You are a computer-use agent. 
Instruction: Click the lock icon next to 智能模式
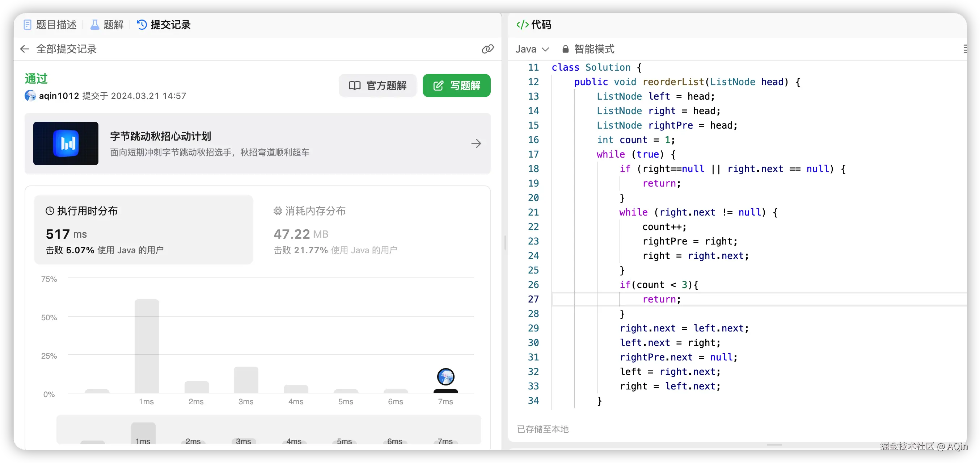click(565, 49)
